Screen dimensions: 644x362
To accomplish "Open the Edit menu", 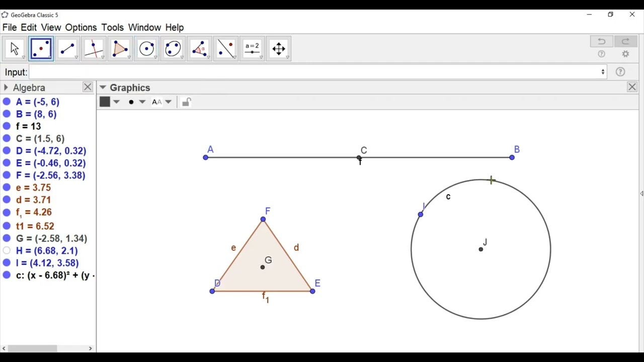I will click(x=29, y=27).
